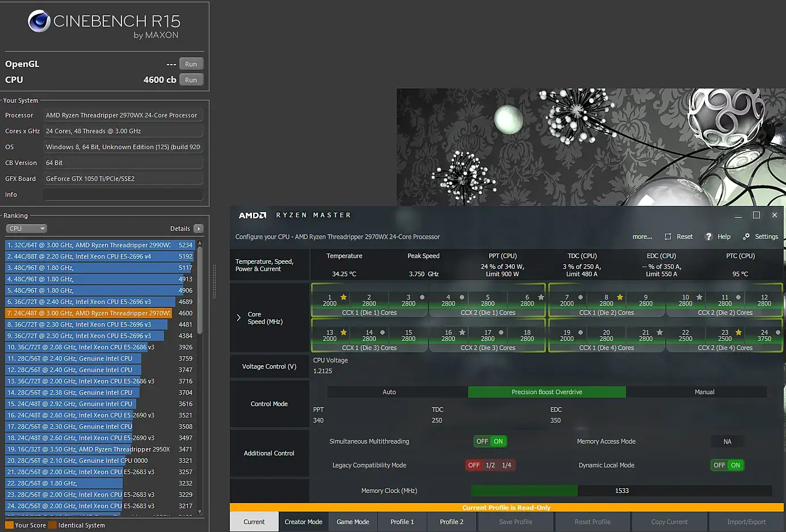
Task: Select ranking row 2 Xeon E5-2696 v4
Action: (x=100, y=256)
